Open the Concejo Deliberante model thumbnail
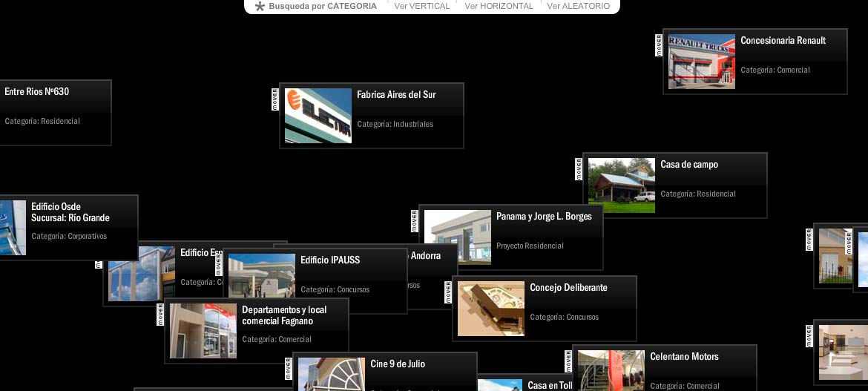The image size is (868, 391). [490, 309]
